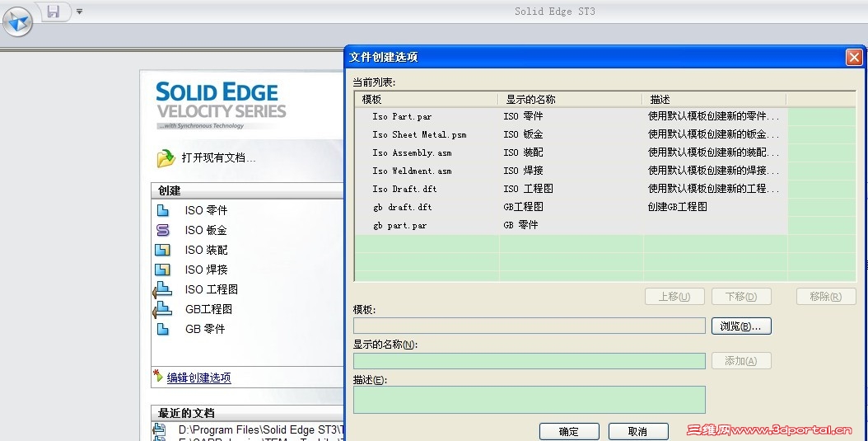
Task: Create a new GB工程图 document
Action: click(208, 309)
